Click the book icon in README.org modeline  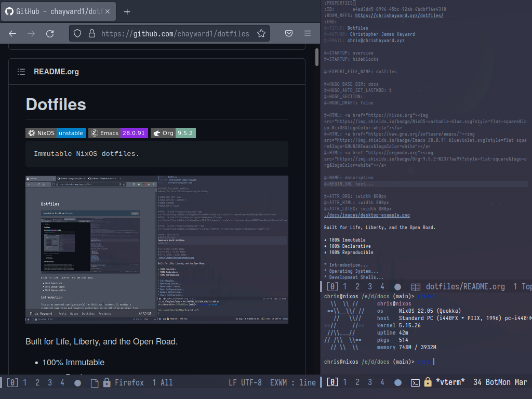pyautogui.click(x=416, y=287)
